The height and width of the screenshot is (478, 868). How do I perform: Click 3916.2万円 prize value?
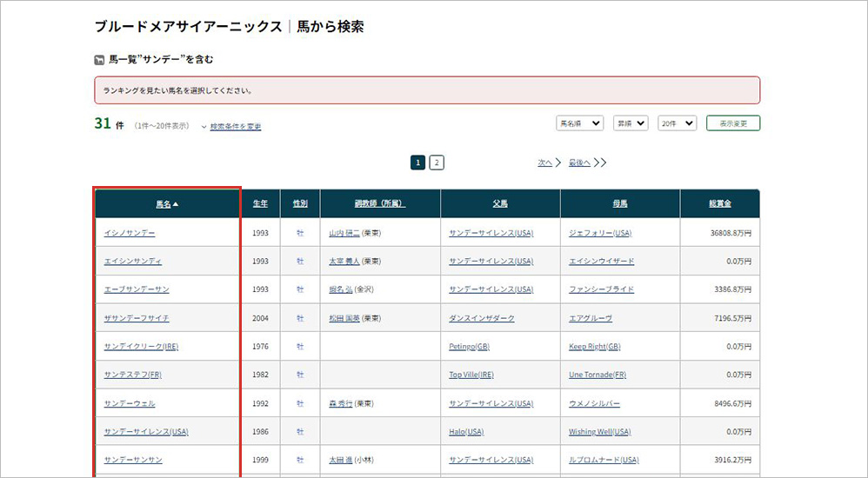pyautogui.click(x=733, y=460)
